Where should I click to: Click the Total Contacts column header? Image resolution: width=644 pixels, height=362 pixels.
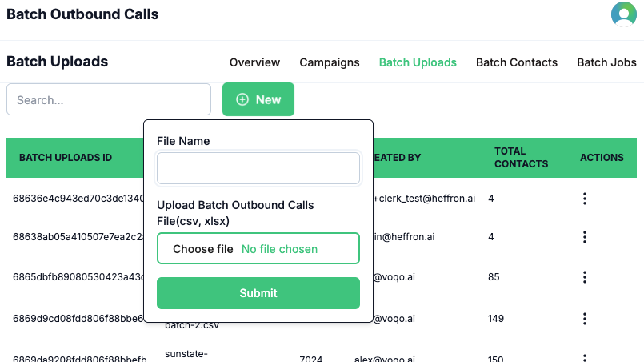point(521,157)
